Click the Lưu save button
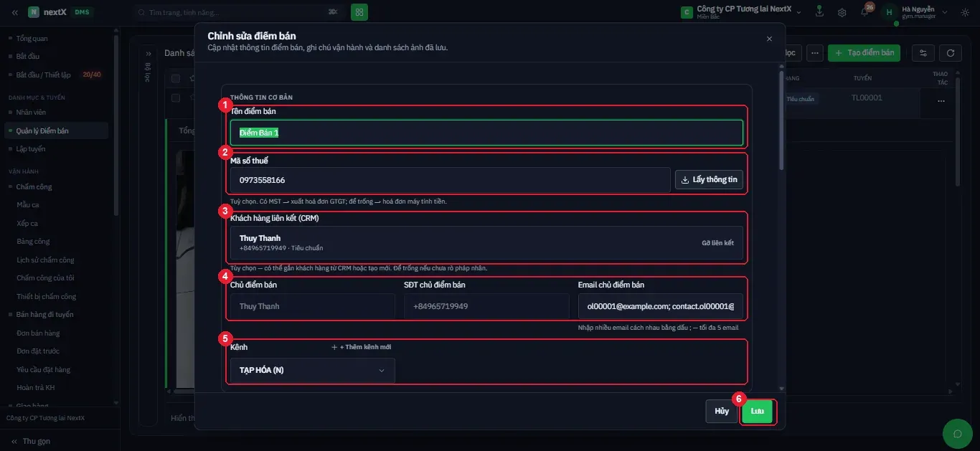 tap(757, 412)
